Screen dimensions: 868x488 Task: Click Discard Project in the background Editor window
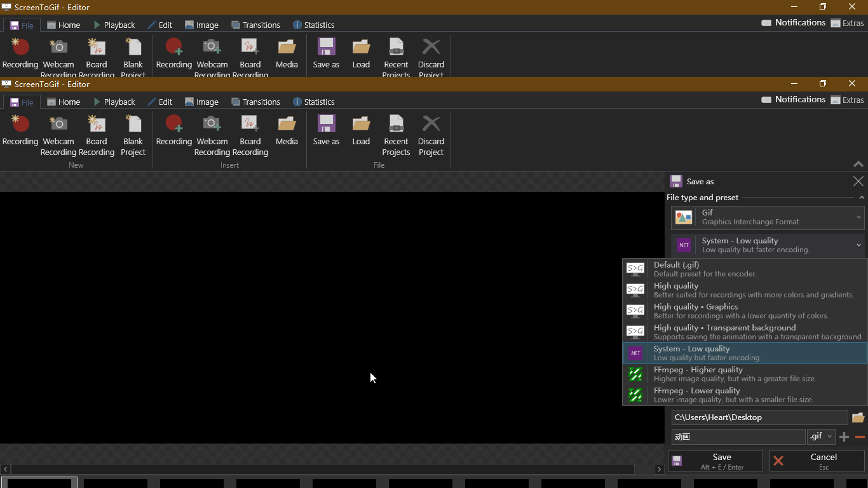[x=431, y=57]
